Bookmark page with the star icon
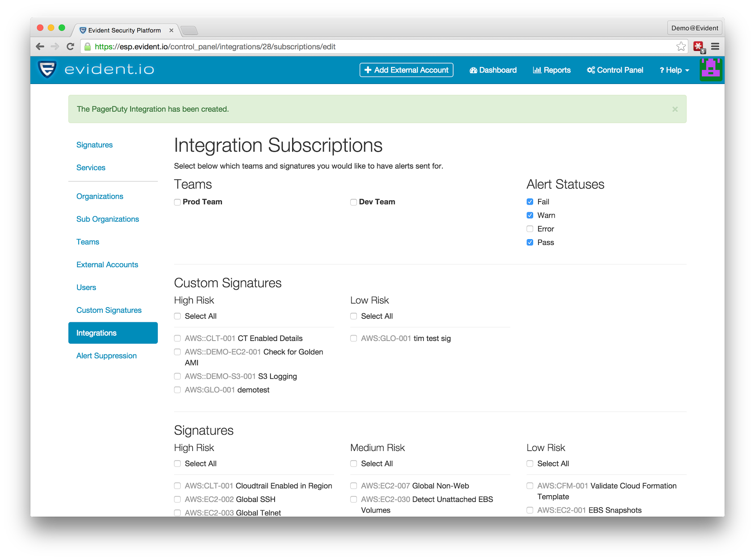The height and width of the screenshot is (560, 755). [681, 46]
